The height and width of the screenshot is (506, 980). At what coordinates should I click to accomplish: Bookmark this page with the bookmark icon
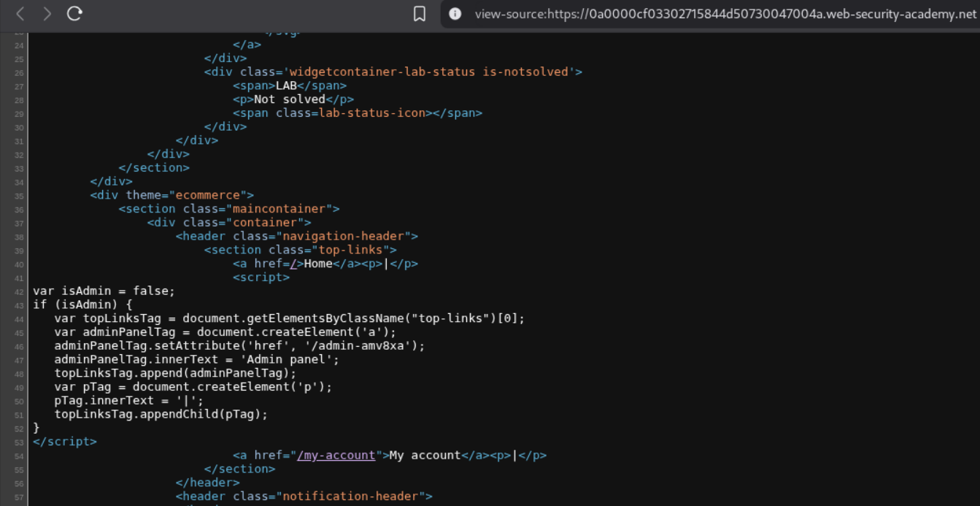(x=420, y=14)
